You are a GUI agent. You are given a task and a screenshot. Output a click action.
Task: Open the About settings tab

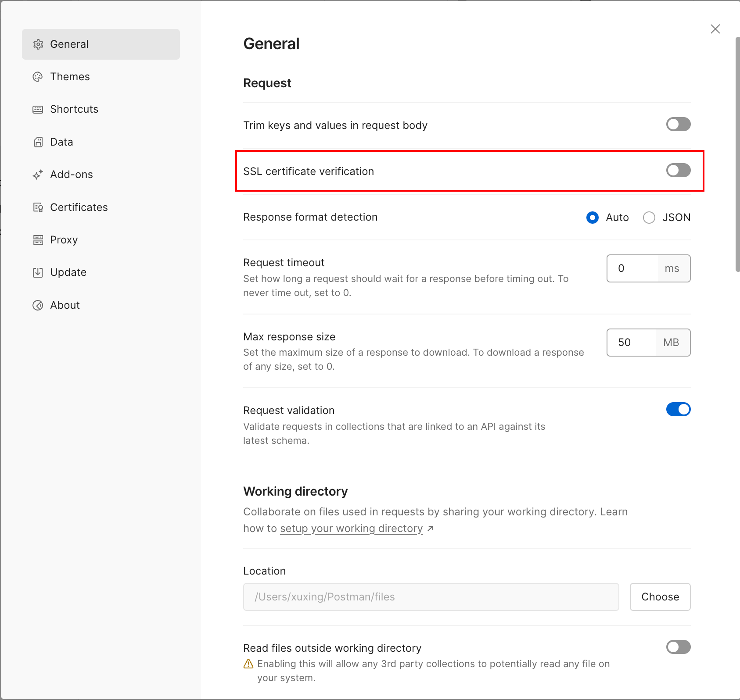point(65,305)
